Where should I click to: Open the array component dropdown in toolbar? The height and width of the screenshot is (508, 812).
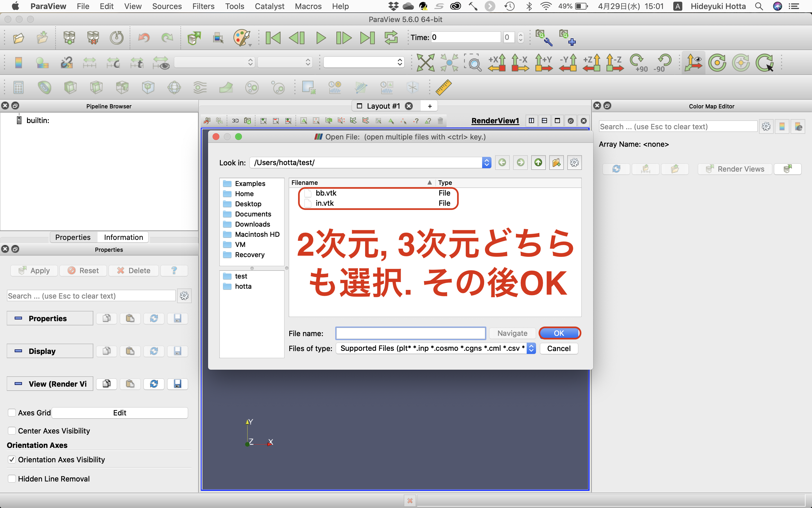pyautogui.click(x=285, y=62)
